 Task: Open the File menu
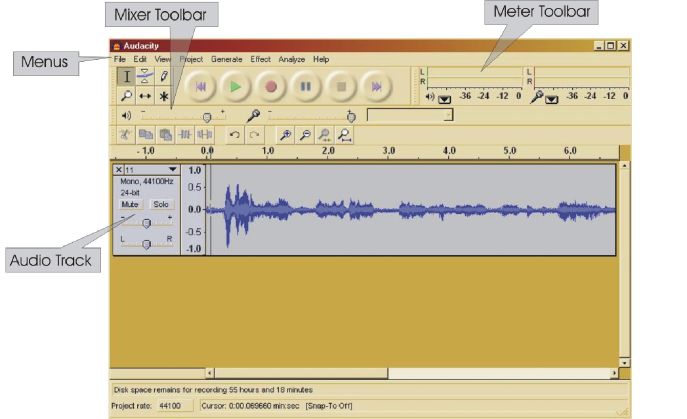pos(120,59)
